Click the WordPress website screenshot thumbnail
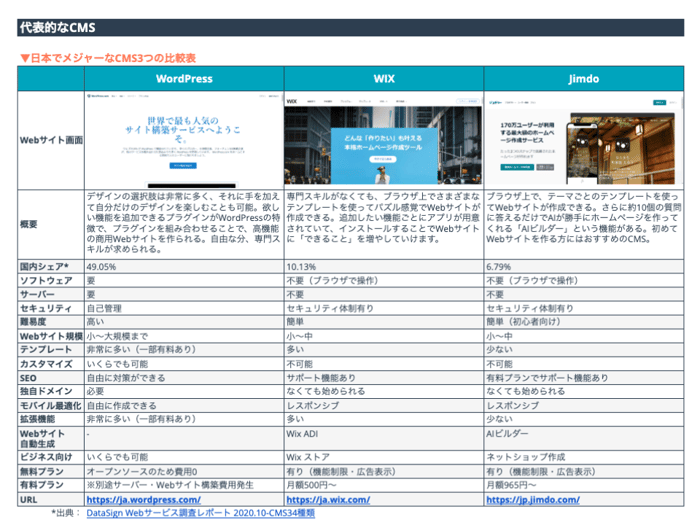This screenshot has height=525, width=700. [184, 140]
